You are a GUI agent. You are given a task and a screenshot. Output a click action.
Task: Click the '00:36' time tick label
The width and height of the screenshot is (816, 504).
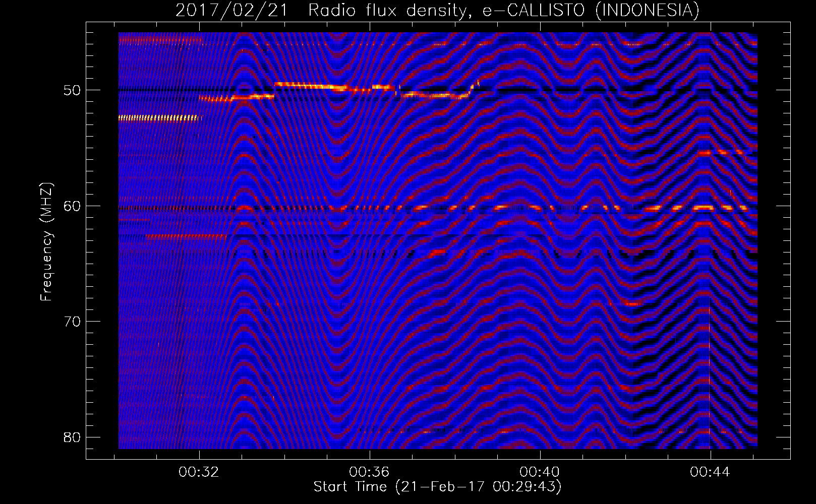(369, 472)
